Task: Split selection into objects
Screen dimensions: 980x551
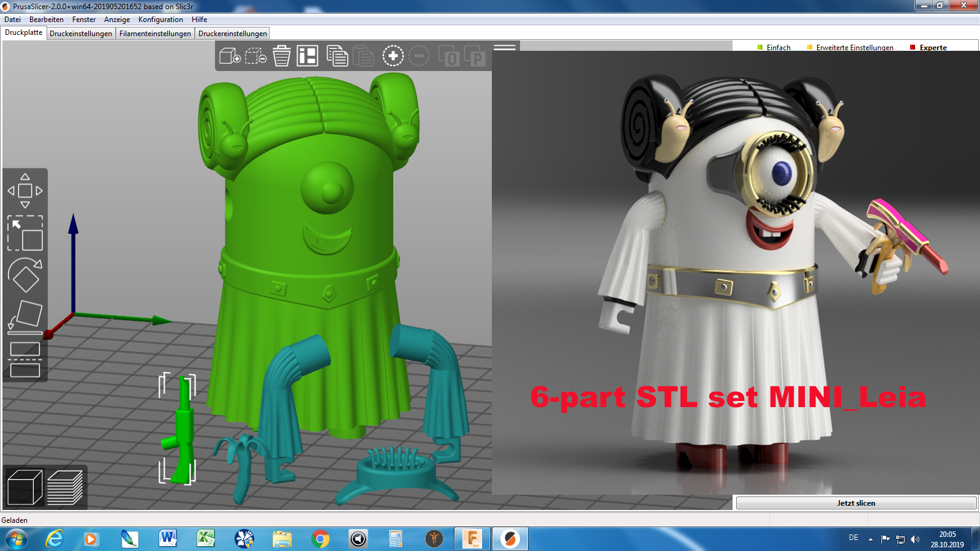Action: click(x=449, y=56)
